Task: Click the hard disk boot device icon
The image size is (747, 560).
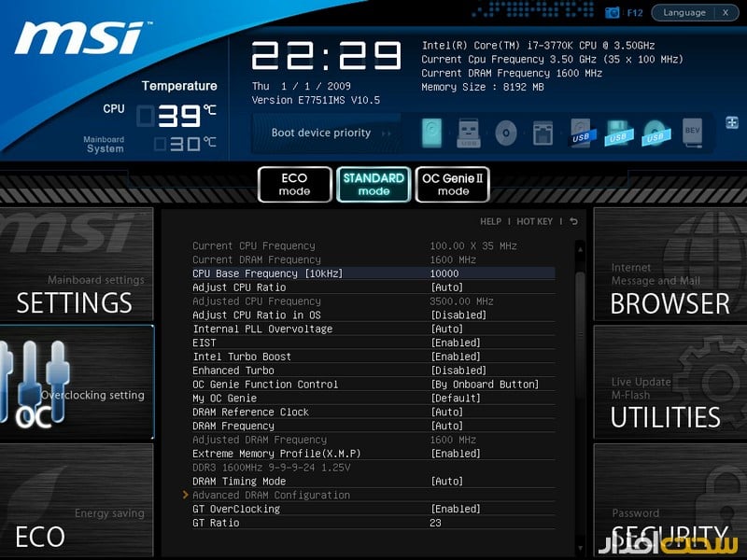Action: click(432, 133)
